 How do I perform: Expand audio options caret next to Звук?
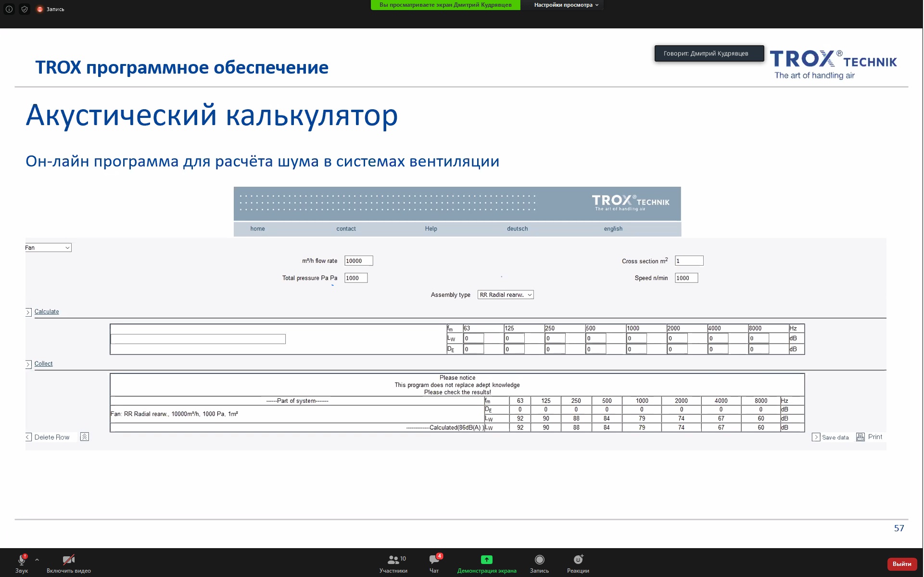[x=37, y=560]
